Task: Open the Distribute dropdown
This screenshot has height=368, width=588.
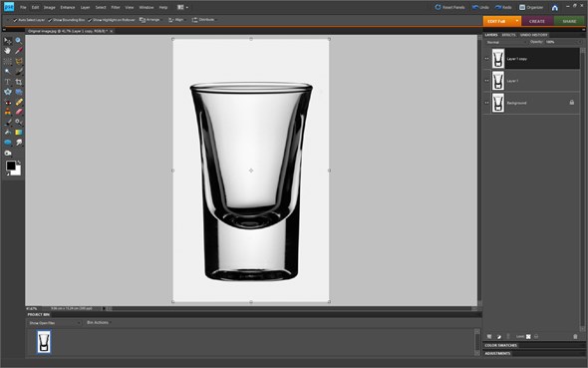Action: coord(203,20)
